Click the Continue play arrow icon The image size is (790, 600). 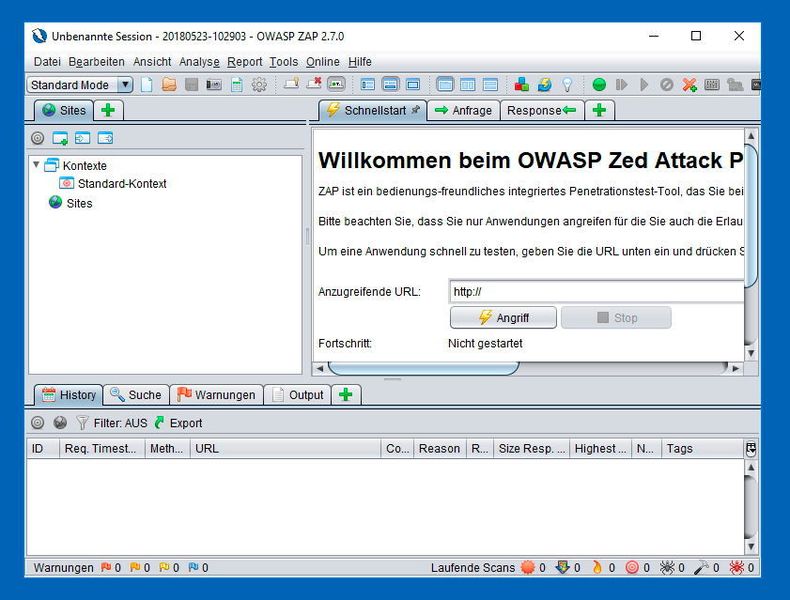(x=644, y=85)
